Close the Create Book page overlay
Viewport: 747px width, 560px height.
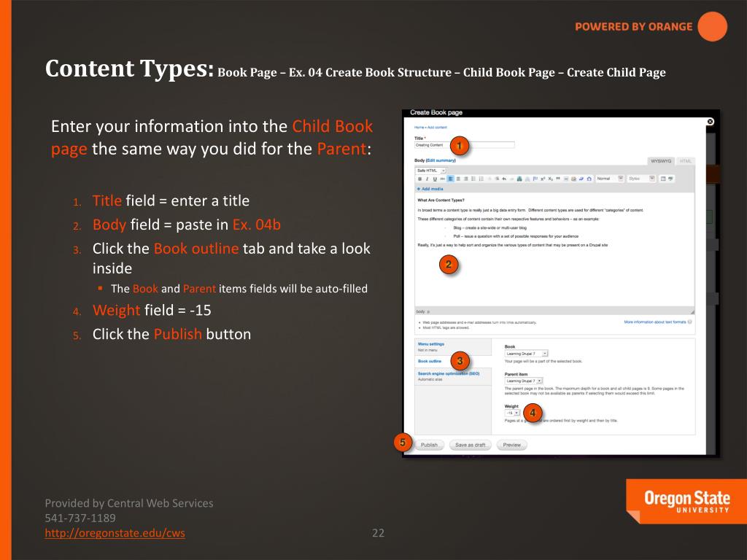[x=711, y=122]
